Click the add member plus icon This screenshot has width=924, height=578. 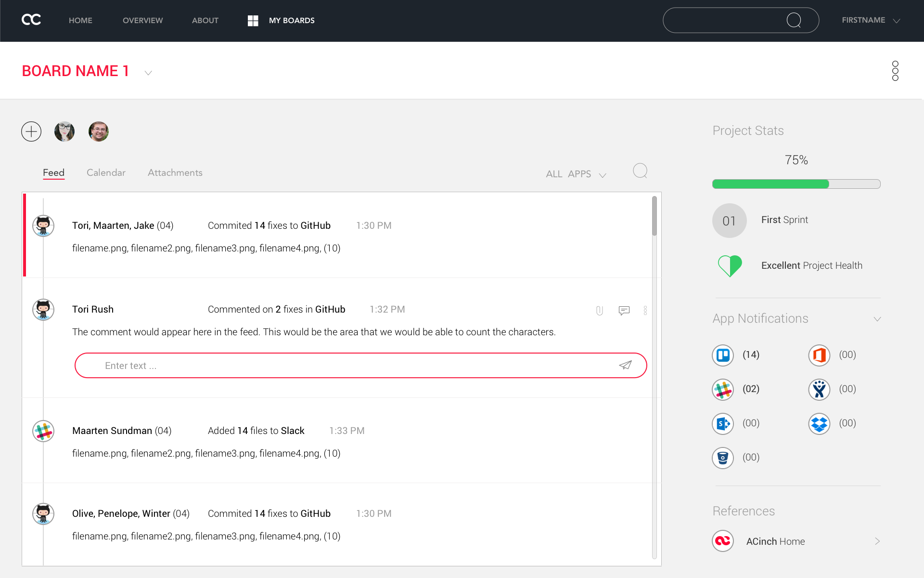tap(31, 131)
